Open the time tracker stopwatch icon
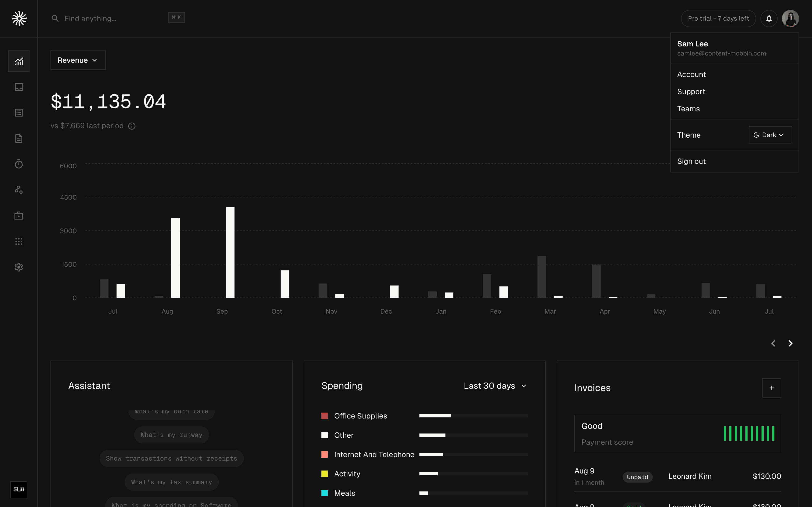The height and width of the screenshot is (507, 812). 19,164
